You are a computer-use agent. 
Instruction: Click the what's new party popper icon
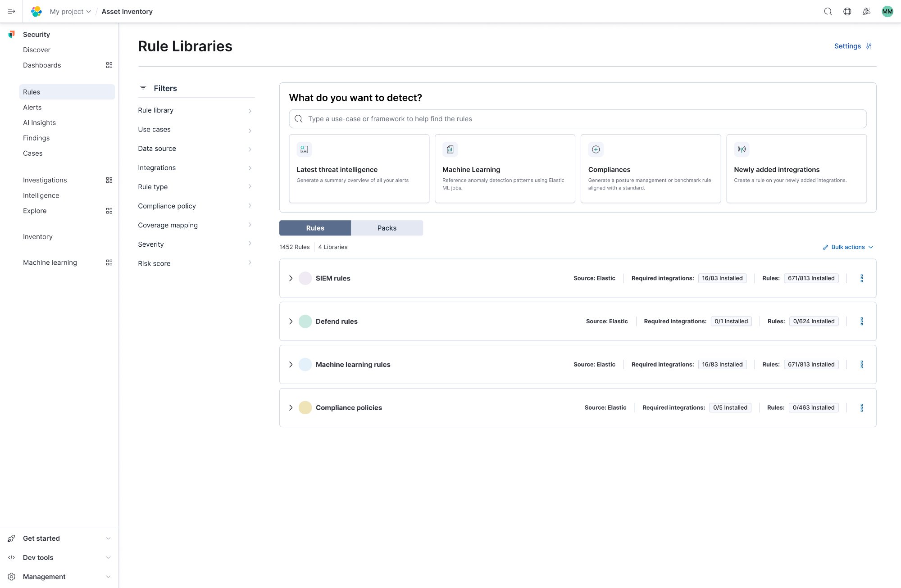coord(866,11)
